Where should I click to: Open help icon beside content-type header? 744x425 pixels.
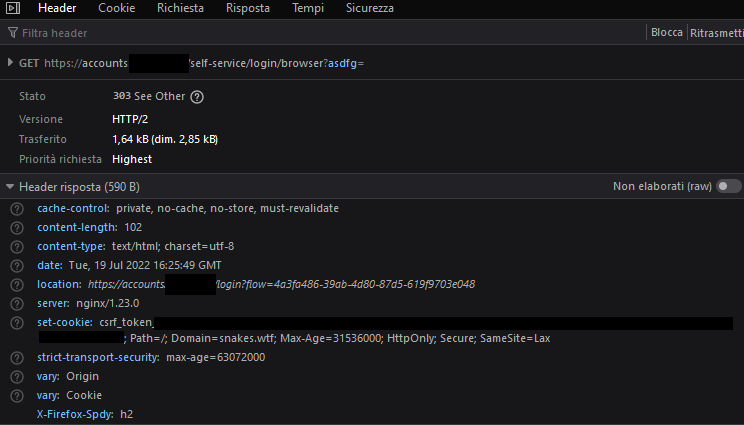point(17,247)
